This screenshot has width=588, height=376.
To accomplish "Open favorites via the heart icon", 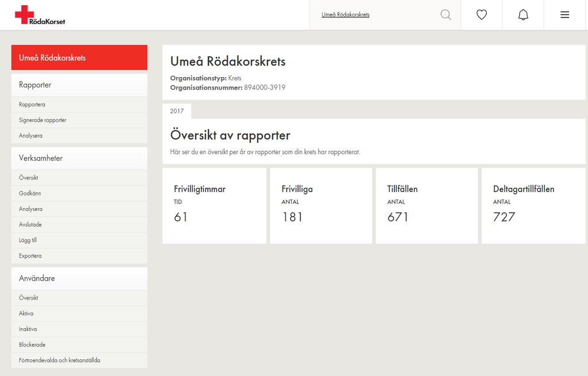I will pyautogui.click(x=482, y=14).
